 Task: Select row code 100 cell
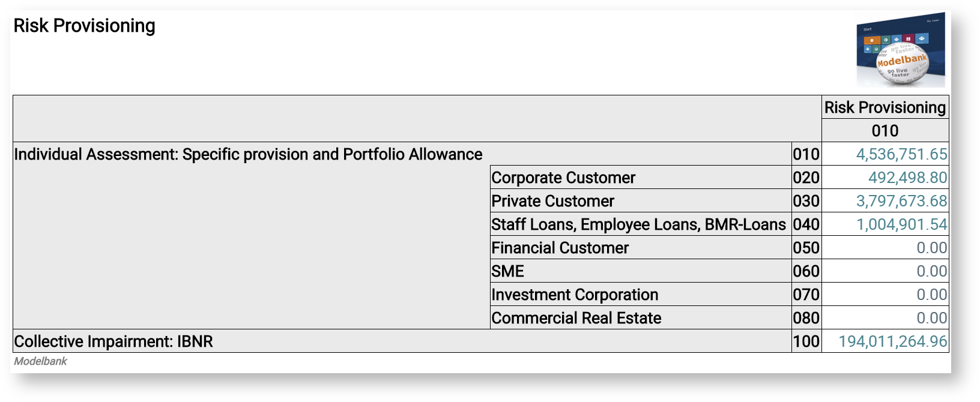click(x=806, y=341)
